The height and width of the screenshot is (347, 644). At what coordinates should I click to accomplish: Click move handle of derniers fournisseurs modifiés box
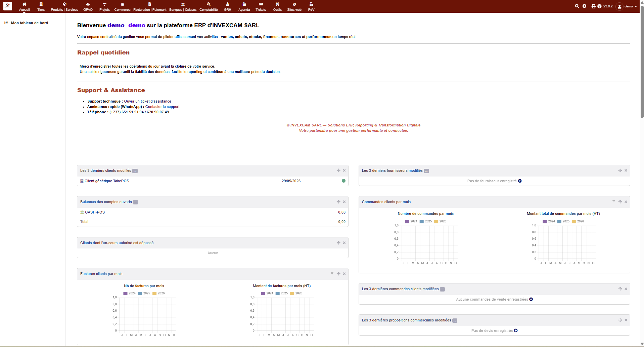[620, 170]
